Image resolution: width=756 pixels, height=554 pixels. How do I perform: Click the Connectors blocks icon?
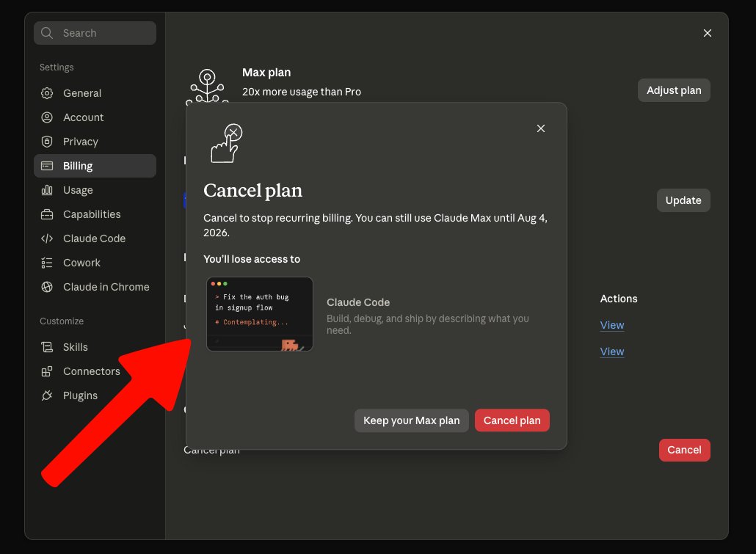click(x=47, y=371)
